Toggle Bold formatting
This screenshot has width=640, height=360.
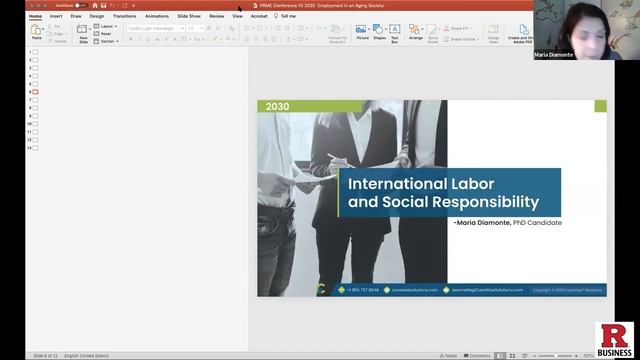tap(131, 39)
